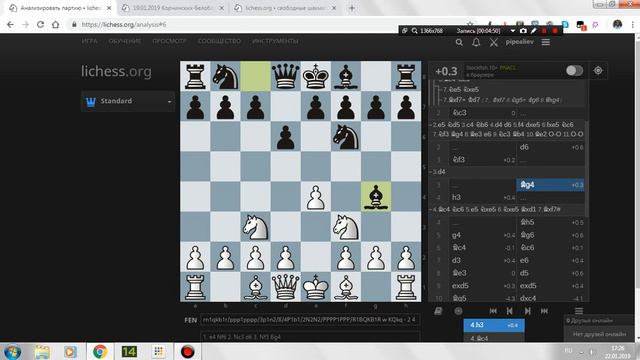Click the browser home icon
This screenshot has height=360, width=640.
click(x=56, y=24)
